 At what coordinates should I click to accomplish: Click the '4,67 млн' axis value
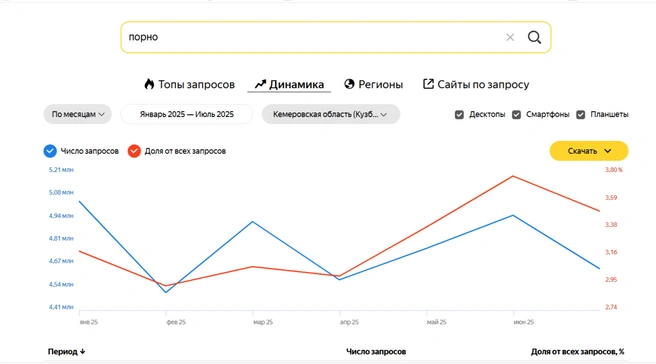click(61, 261)
